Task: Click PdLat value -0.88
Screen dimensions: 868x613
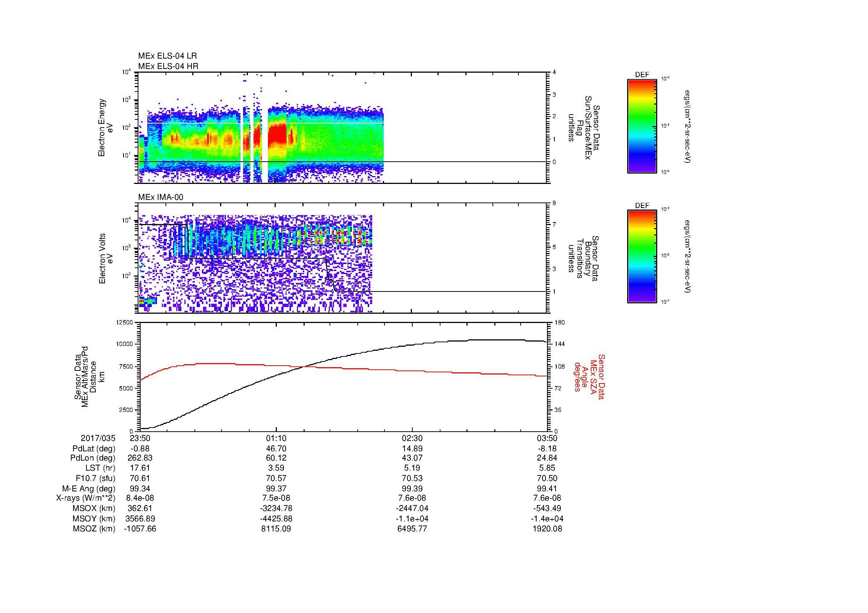Action: coord(140,449)
